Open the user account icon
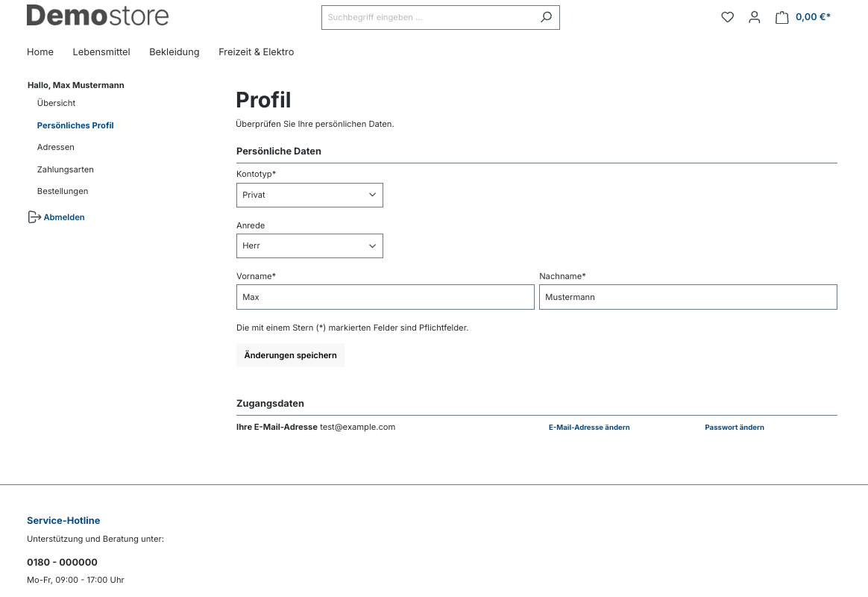Image resolution: width=868 pixels, height=597 pixels. 754,17
